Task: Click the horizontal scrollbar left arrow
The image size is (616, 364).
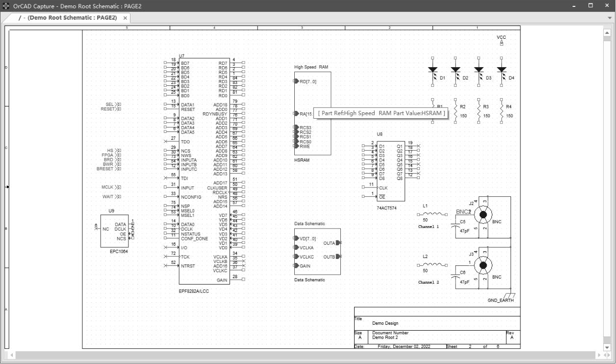Action: (11, 355)
